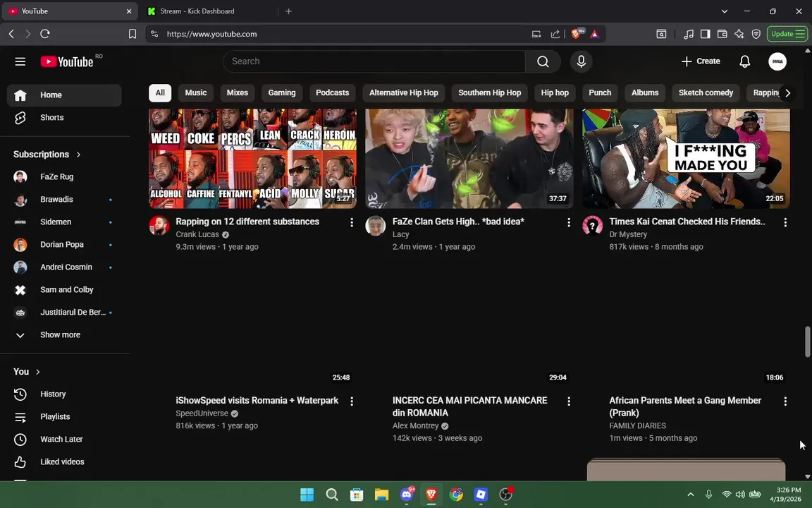Viewport: 812px width, 508px height.
Task: Select the Mixes filter chip
Action: click(x=237, y=93)
